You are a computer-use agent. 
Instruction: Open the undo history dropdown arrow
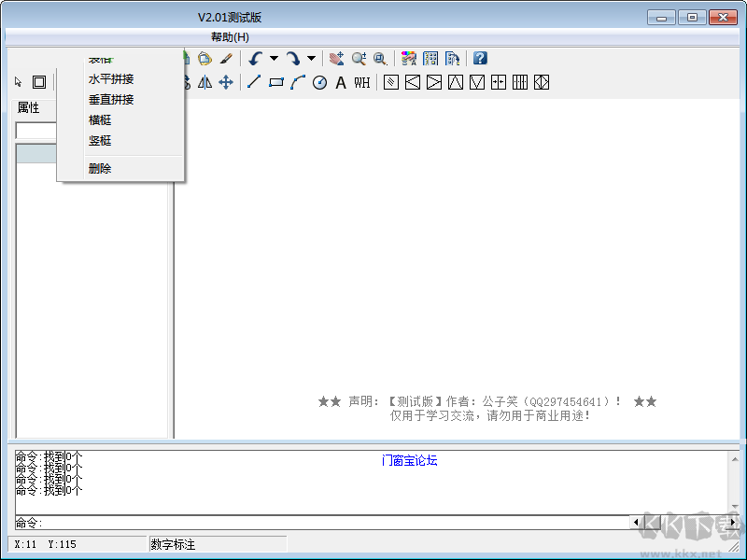click(274, 59)
